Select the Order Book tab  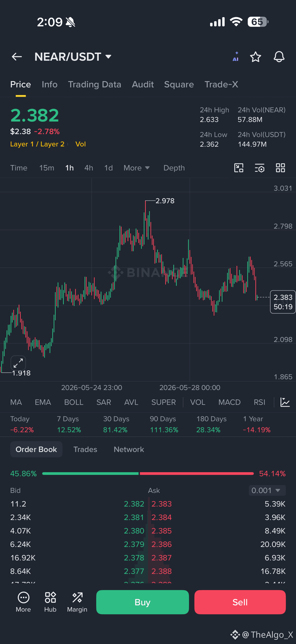[36, 449]
